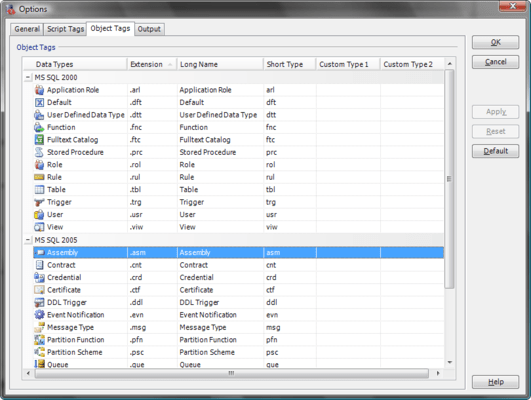Click the Partition Scheme icon
The width and height of the screenshot is (531, 400).
coord(39,352)
